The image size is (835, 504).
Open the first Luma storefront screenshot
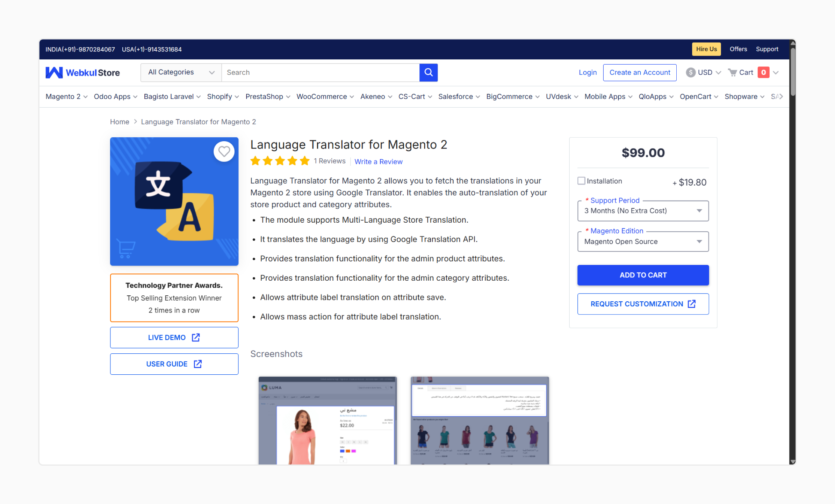(x=327, y=420)
